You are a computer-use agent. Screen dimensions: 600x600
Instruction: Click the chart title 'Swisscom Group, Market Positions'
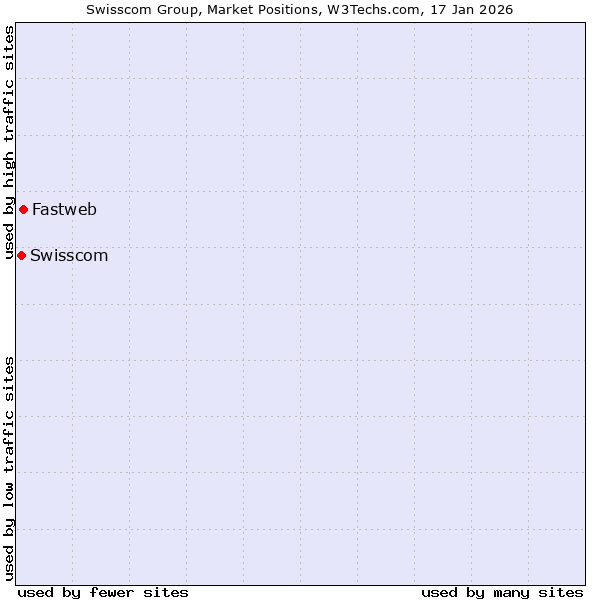pos(204,10)
